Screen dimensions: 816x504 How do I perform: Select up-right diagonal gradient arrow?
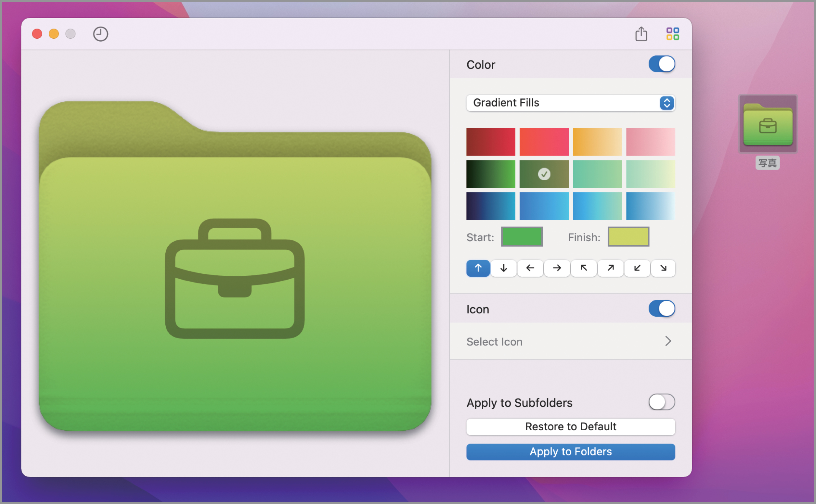tap(610, 268)
